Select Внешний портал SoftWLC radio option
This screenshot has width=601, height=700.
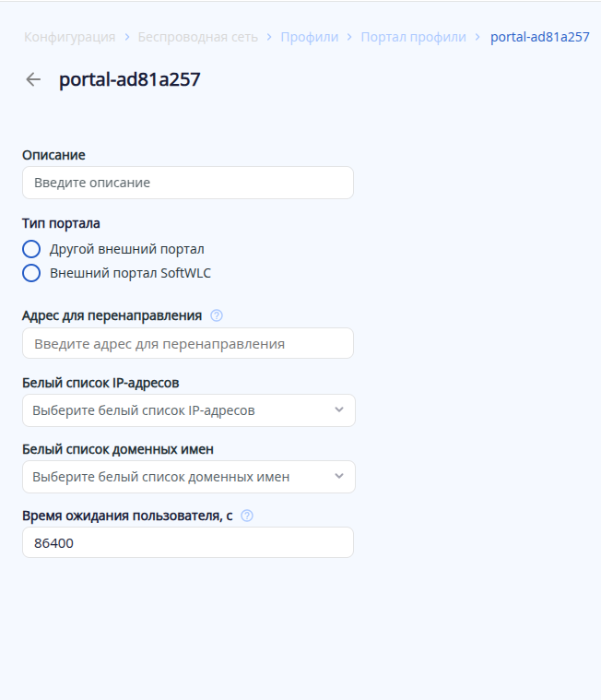coord(31,273)
